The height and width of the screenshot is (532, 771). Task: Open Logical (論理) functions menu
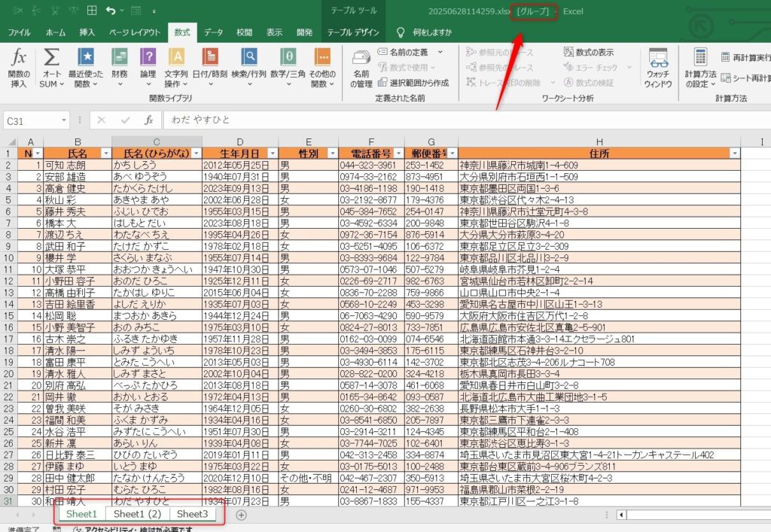pos(148,67)
